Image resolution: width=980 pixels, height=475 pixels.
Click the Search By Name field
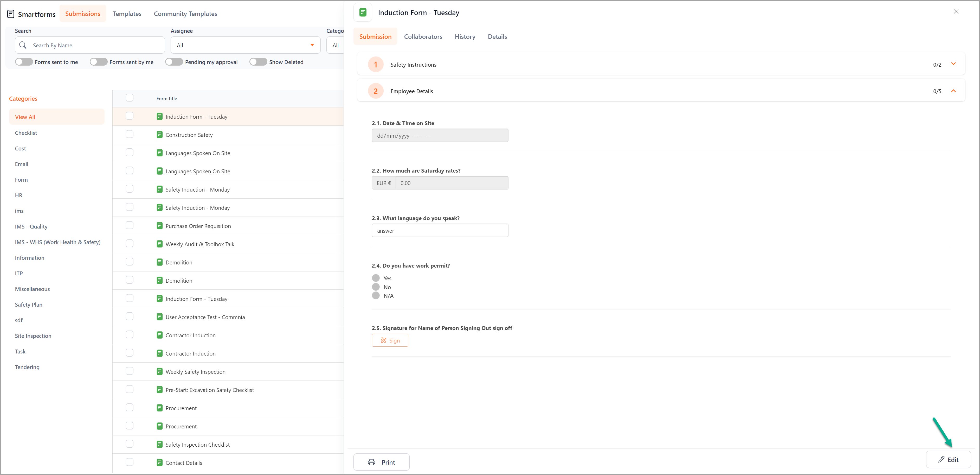pyautogui.click(x=90, y=45)
